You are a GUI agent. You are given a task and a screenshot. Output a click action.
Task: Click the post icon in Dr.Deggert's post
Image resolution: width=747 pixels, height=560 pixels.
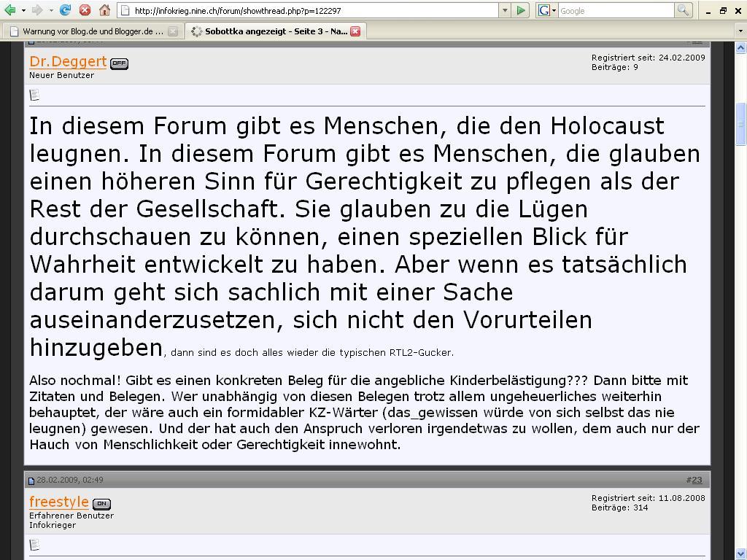[x=34, y=96]
